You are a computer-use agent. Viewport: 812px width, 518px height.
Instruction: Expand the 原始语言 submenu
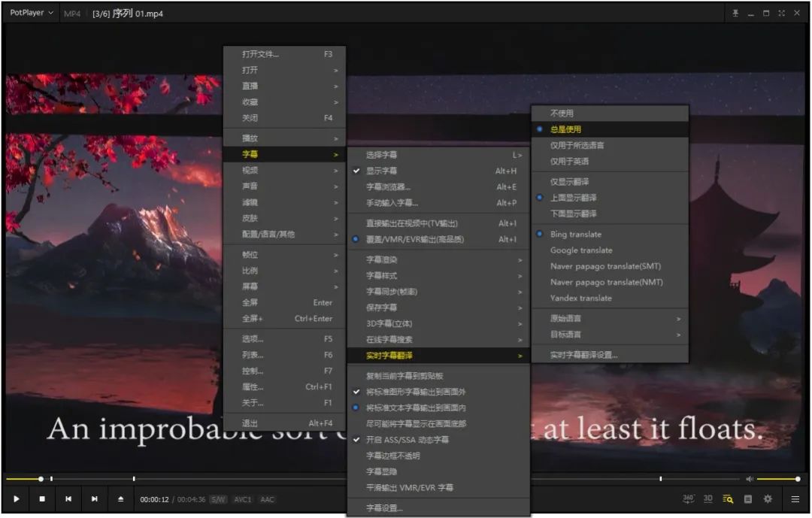click(610, 318)
